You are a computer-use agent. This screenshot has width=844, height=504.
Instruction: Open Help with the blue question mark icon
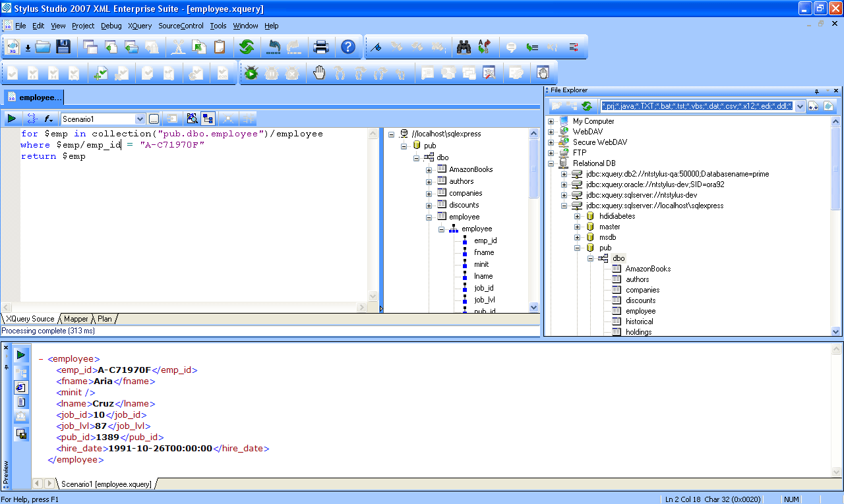347,47
